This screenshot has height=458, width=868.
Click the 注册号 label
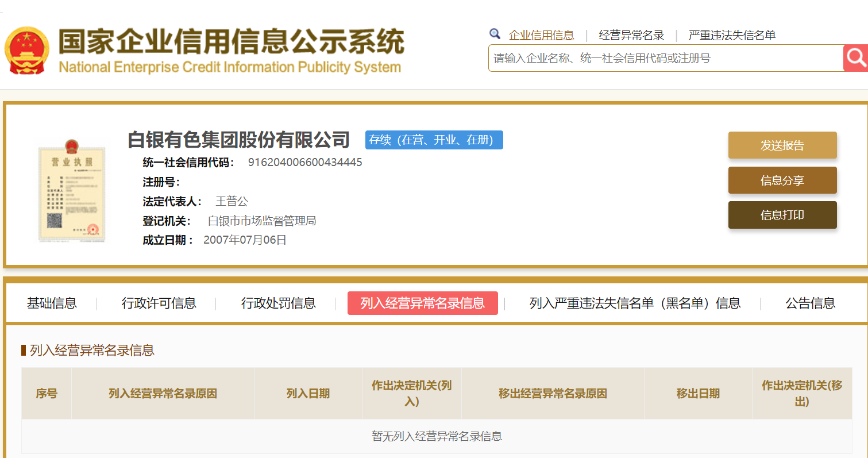[x=161, y=182]
